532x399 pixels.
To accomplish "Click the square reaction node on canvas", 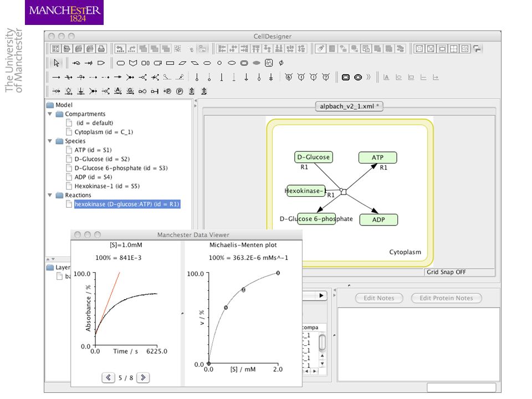I will (344, 192).
